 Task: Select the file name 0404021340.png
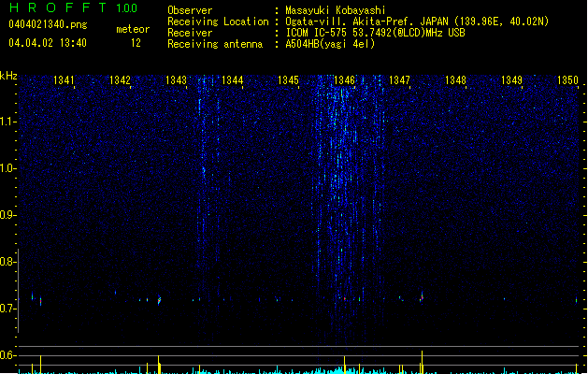pyautogui.click(x=48, y=24)
